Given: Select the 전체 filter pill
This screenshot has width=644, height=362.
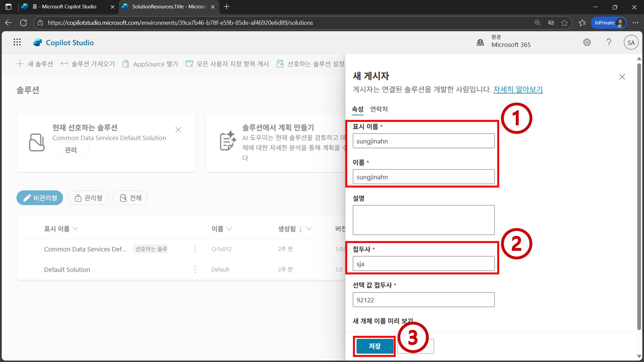Looking at the screenshot, I should [x=130, y=198].
